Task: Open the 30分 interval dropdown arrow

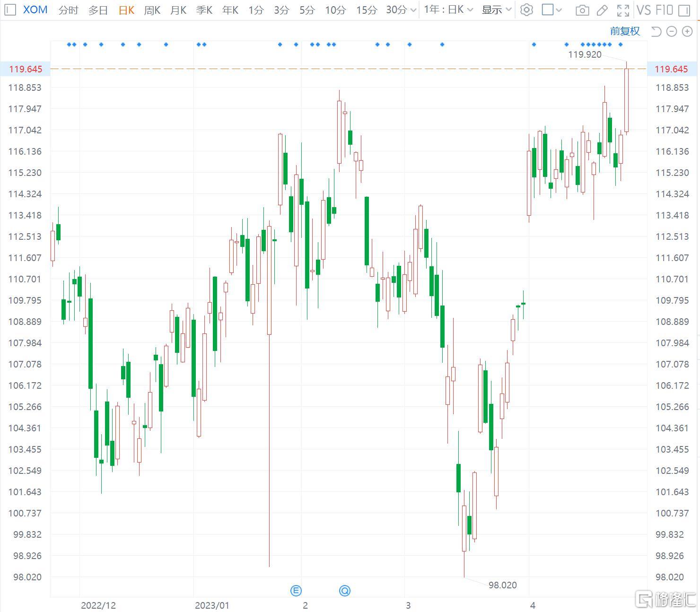Action: coord(413,9)
